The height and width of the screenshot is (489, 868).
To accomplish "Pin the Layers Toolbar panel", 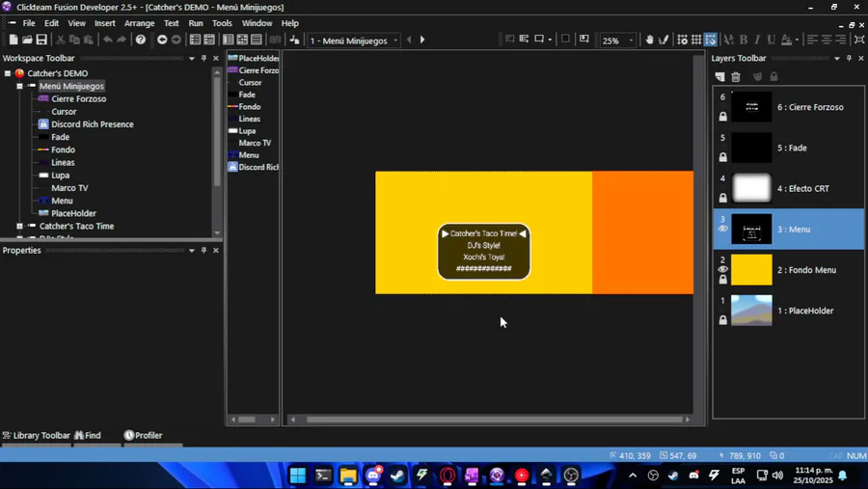I will pyautogui.click(x=849, y=58).
